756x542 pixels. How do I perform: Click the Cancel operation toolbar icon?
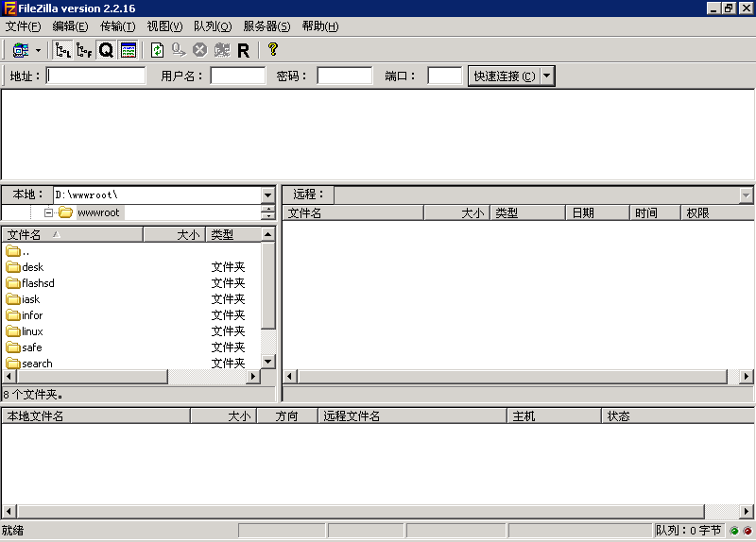coord(199,50)
